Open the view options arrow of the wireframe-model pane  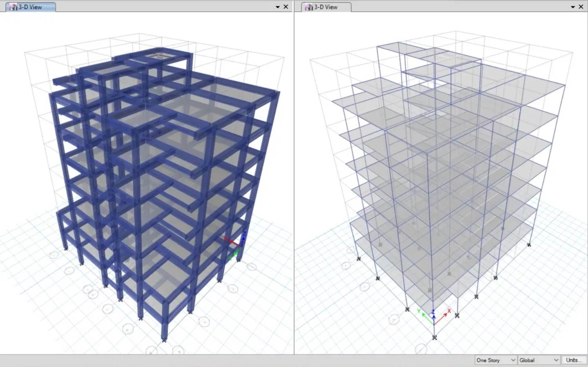point(573,7)
